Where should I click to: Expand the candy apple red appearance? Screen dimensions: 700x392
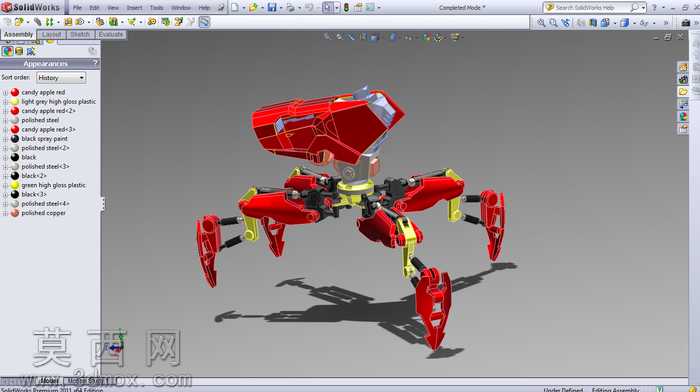(x=5, y=92)
